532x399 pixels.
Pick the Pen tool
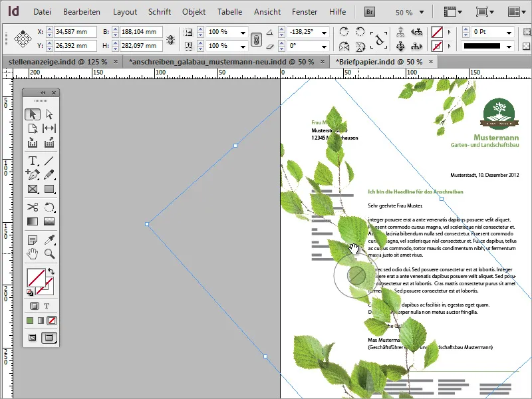[x=33, y=174]
